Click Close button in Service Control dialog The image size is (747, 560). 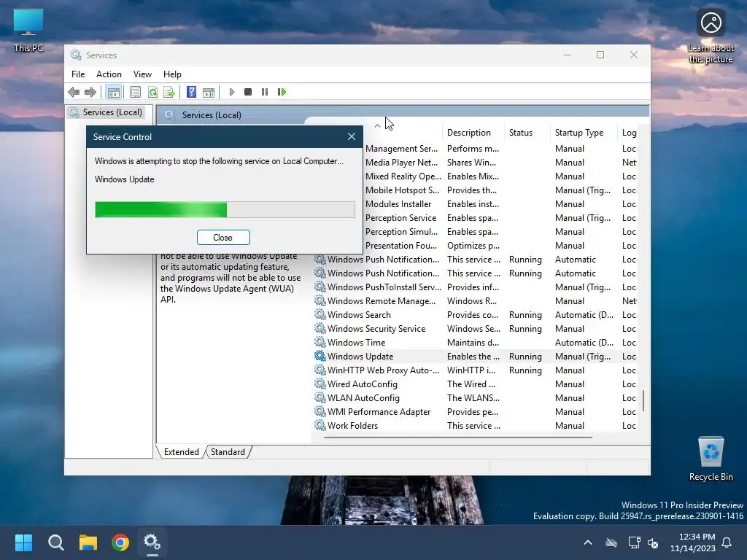(223, 237)
